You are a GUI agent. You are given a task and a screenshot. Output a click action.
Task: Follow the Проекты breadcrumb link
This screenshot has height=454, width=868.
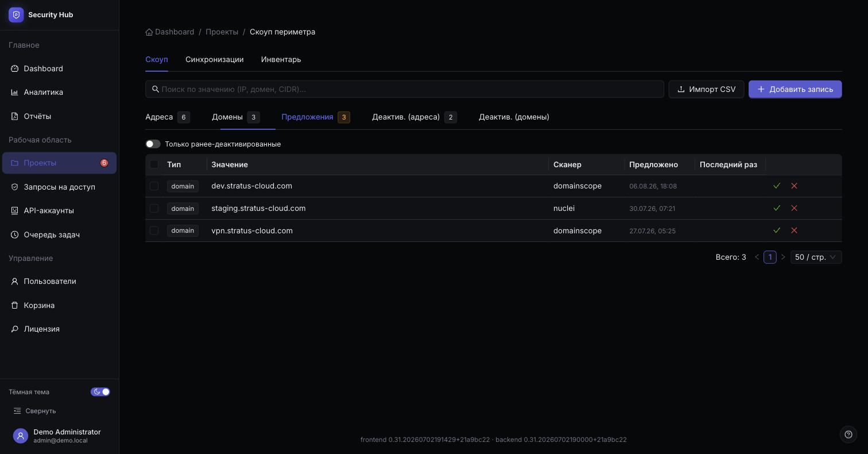222,32
